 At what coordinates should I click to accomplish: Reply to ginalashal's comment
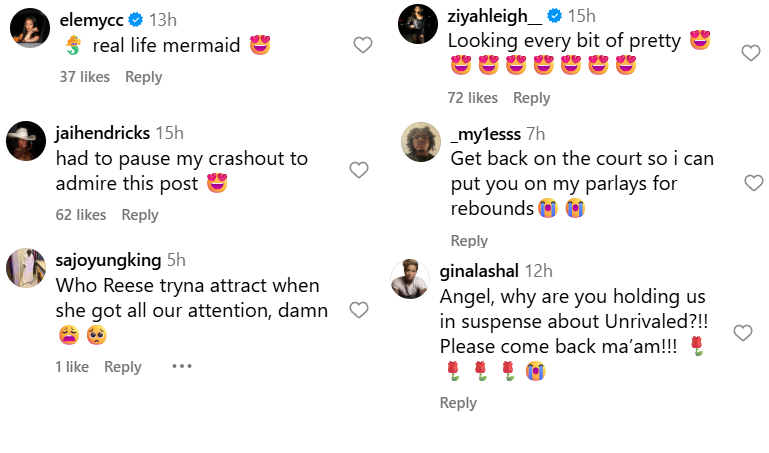pyautogui.click(x=458, y=402)
